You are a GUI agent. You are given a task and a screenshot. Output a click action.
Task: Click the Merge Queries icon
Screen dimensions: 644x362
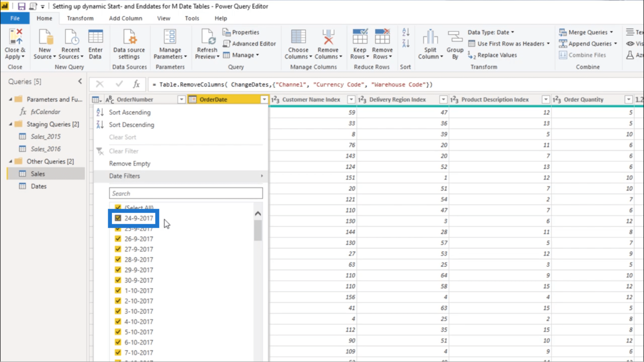tap(562, 32)
